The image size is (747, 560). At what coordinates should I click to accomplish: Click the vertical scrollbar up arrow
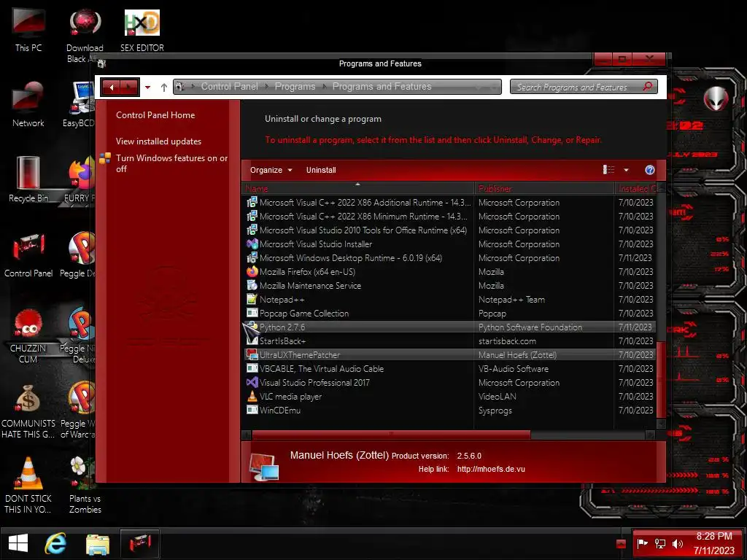(x=661, y=187)
